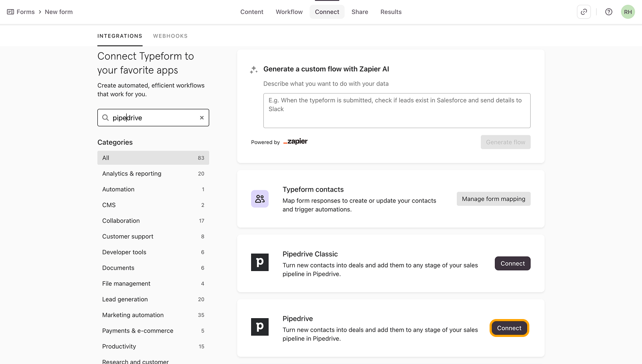
Task: Click the Forms icon in the breadcrumb
Action: tap(10, 12)
